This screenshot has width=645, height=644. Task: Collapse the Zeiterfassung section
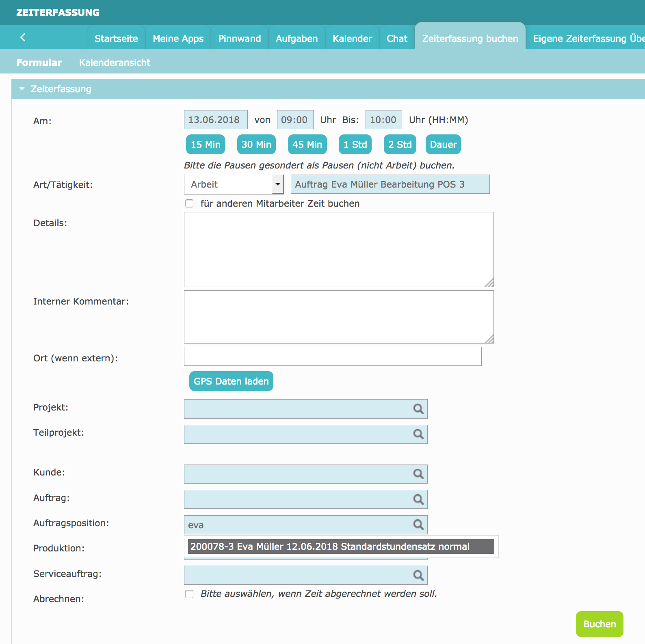22,89
